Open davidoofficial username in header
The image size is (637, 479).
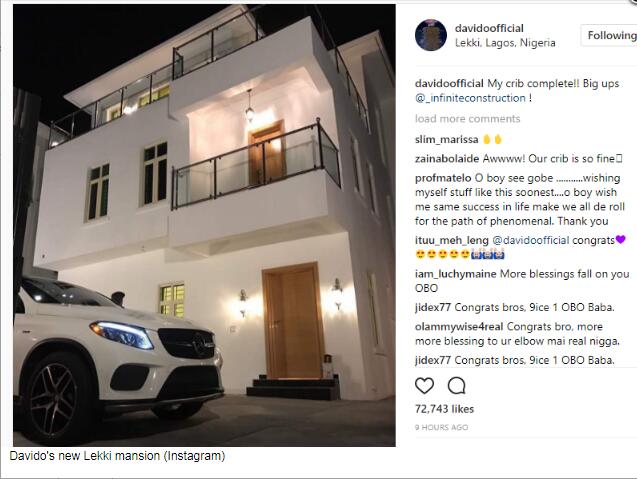point(489,28)
